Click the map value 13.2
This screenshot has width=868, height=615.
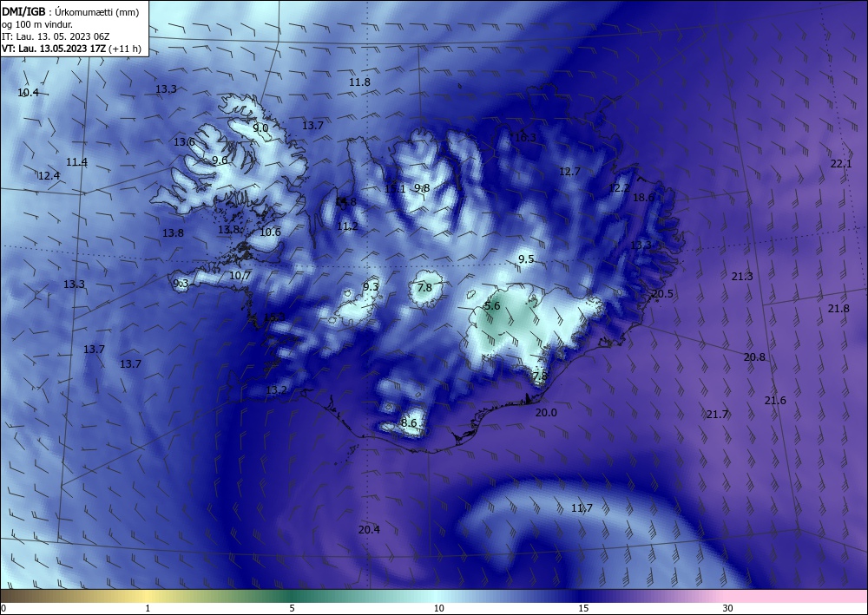(276, 390)
